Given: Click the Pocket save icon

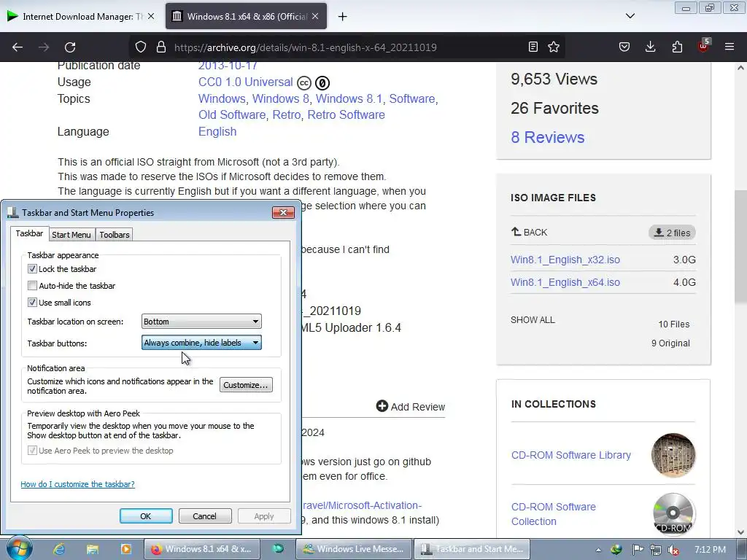Looking at the screenshot, I should [x=624, y=47].
